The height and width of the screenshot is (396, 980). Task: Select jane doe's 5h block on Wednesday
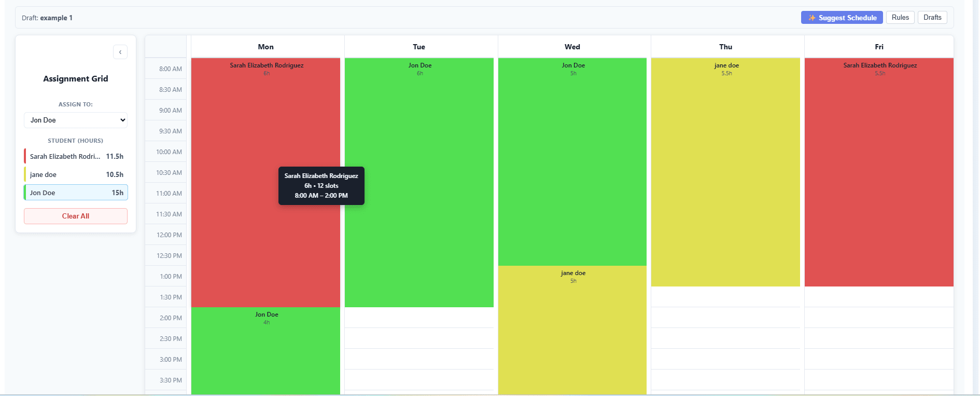pyautogui.click(x=572, y=330)
